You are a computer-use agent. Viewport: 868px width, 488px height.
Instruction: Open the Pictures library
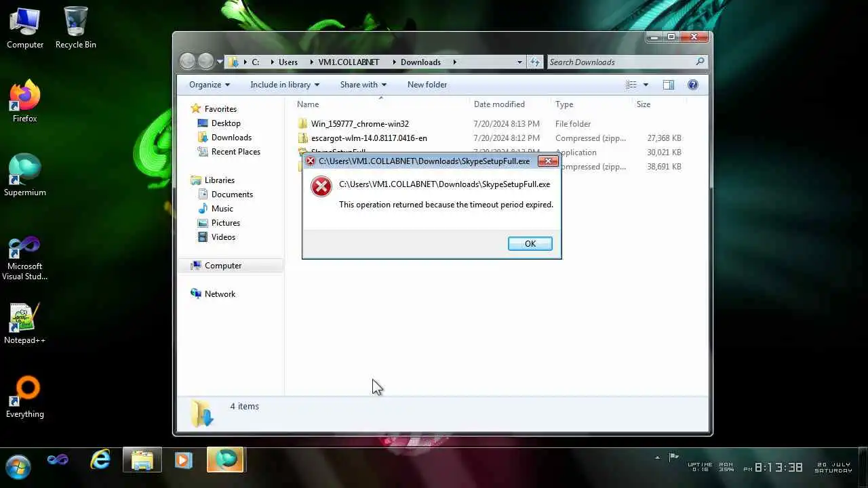[x=225, y=223]
